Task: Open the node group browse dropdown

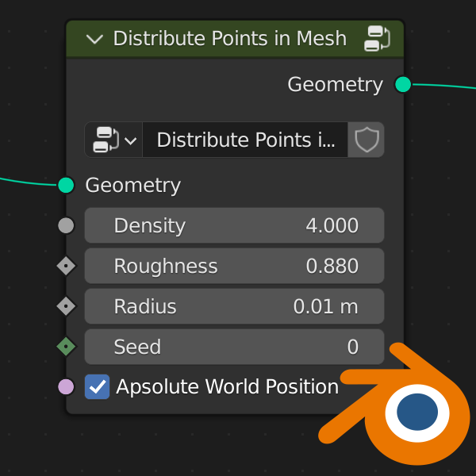Action: tap(113, 140)
